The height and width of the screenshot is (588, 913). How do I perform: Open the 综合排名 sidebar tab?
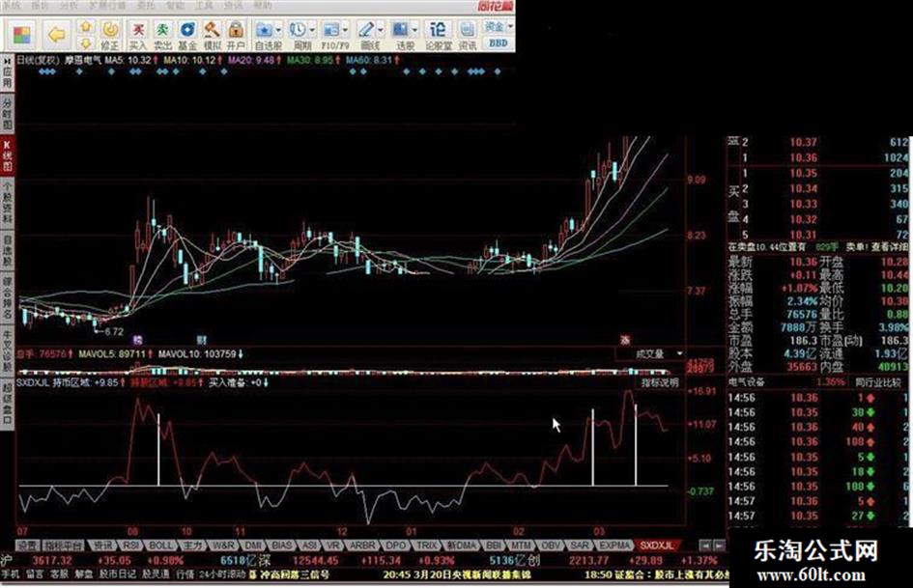(7, 298)
